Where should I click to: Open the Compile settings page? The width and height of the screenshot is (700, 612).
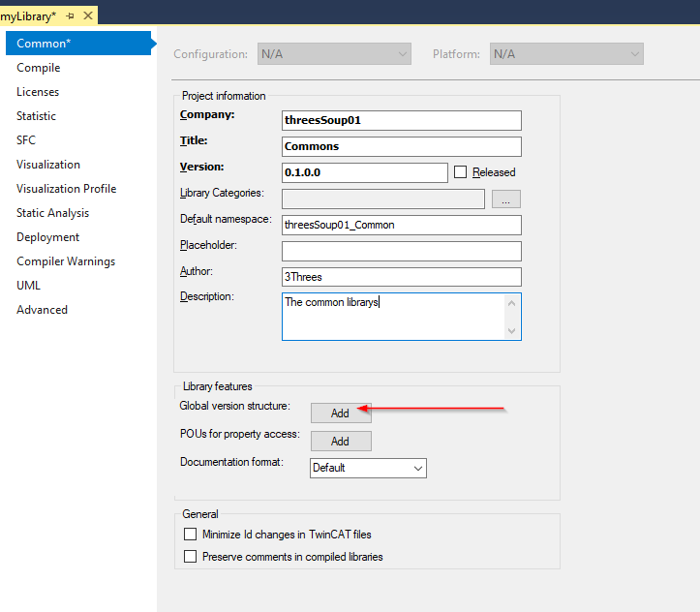39,68
